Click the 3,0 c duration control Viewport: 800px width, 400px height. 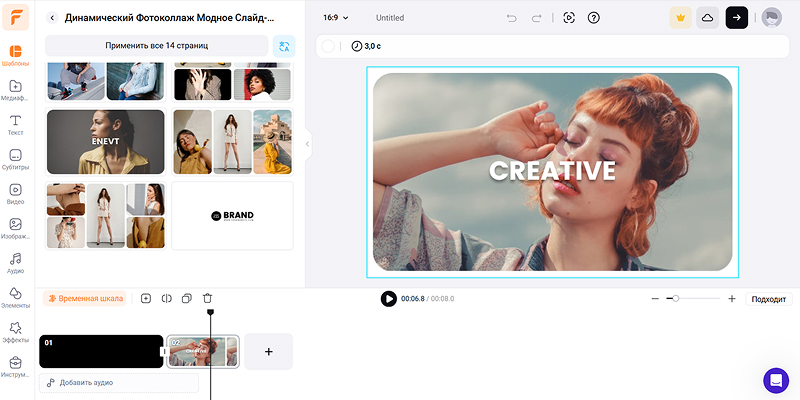[x=366, y=46]
